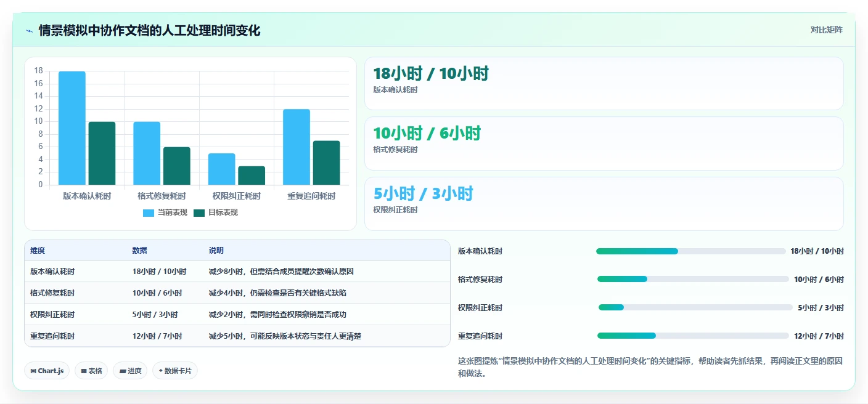868x404 pixels.
Task: Open the 10小时 / 6小时 data card
Action: tap(604, 143)
